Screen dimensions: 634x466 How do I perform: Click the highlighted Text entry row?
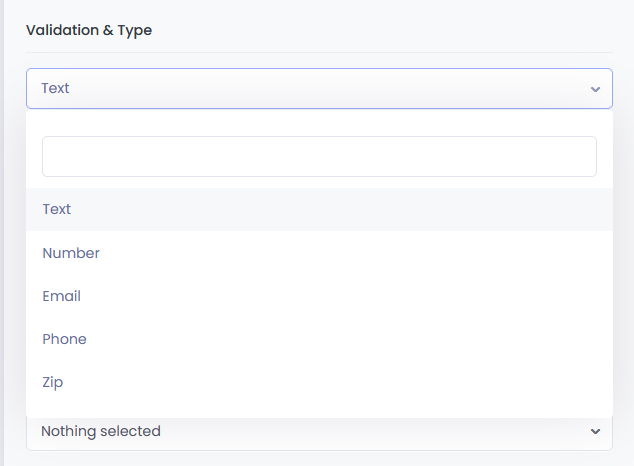319,209
